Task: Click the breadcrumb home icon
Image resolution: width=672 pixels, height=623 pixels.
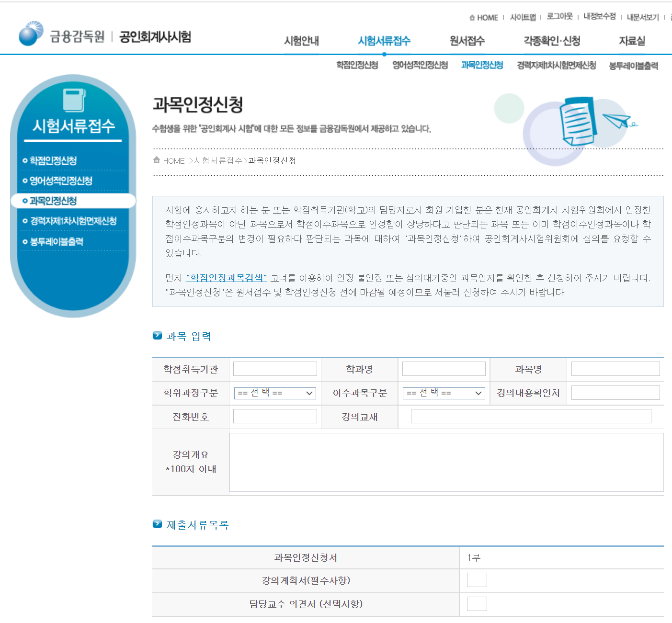Action: click(x=157, y=160)
